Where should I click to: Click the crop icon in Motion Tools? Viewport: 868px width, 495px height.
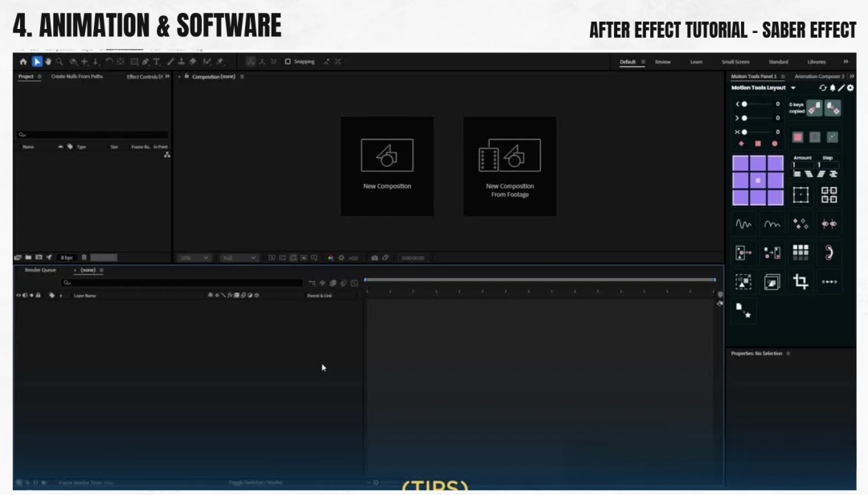(x=800, y=281)
